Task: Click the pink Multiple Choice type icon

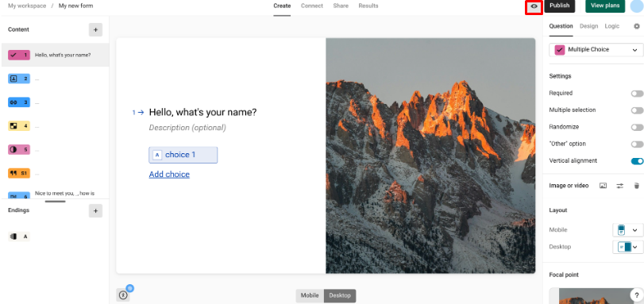Action: point(559,50)
